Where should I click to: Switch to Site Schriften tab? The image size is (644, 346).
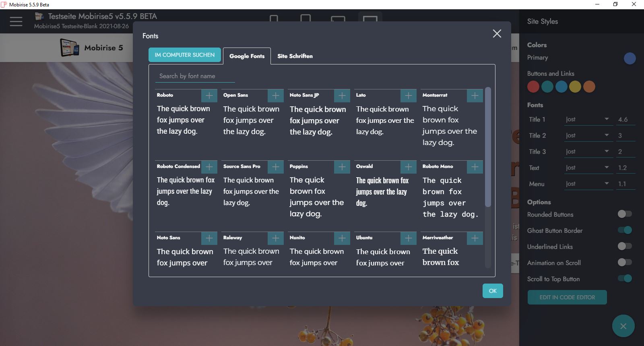click(295, 56)
